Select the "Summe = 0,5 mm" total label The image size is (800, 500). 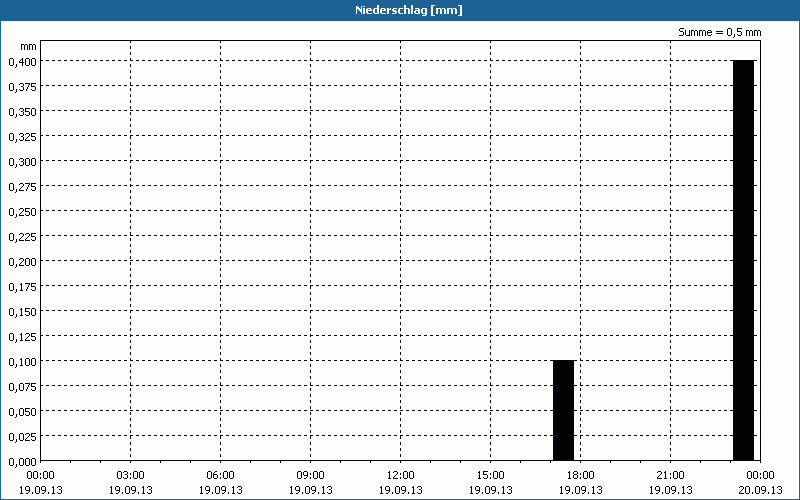pyautogui.click(x=719, y=32)
